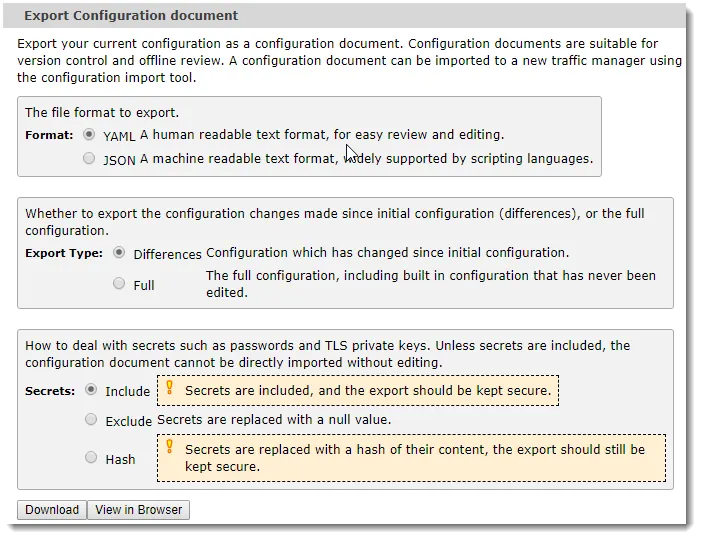Select Exclude secrets radio button
The image size is (701, 539).
[91, 419]
